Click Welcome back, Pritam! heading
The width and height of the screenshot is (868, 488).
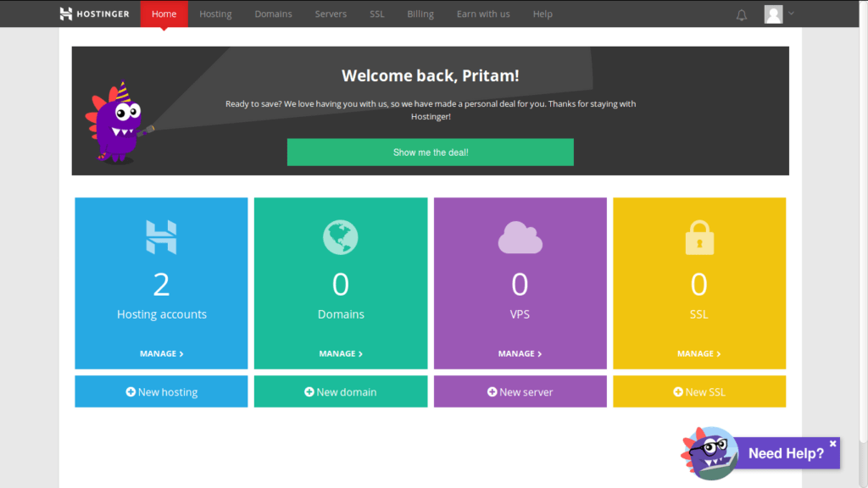[430, 75]
